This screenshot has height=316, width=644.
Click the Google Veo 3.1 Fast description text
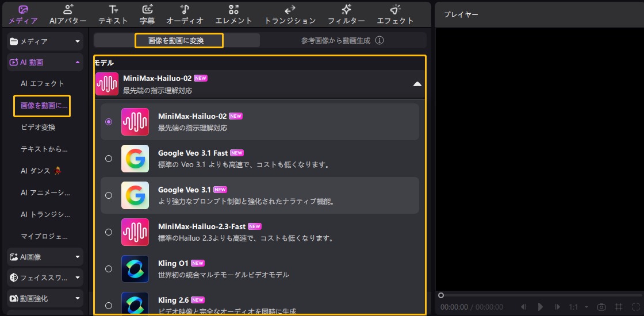pos(244,165)
